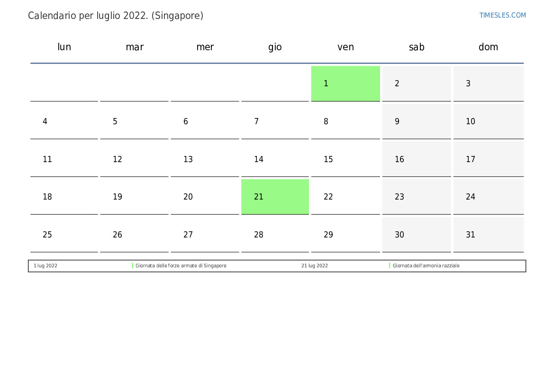Viewport: 554px width, 392px height.
Task: Select Sunday July 31 cell
Action: (488, 235)
